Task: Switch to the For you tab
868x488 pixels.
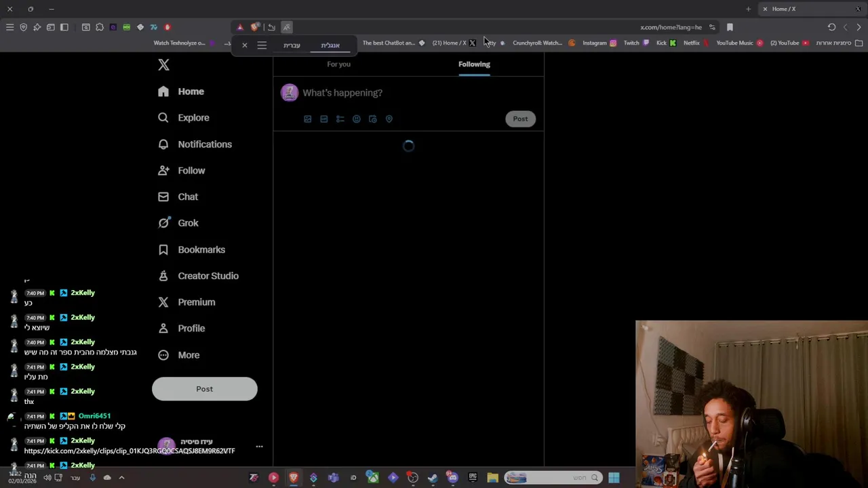Action: [x=339, y=64]
